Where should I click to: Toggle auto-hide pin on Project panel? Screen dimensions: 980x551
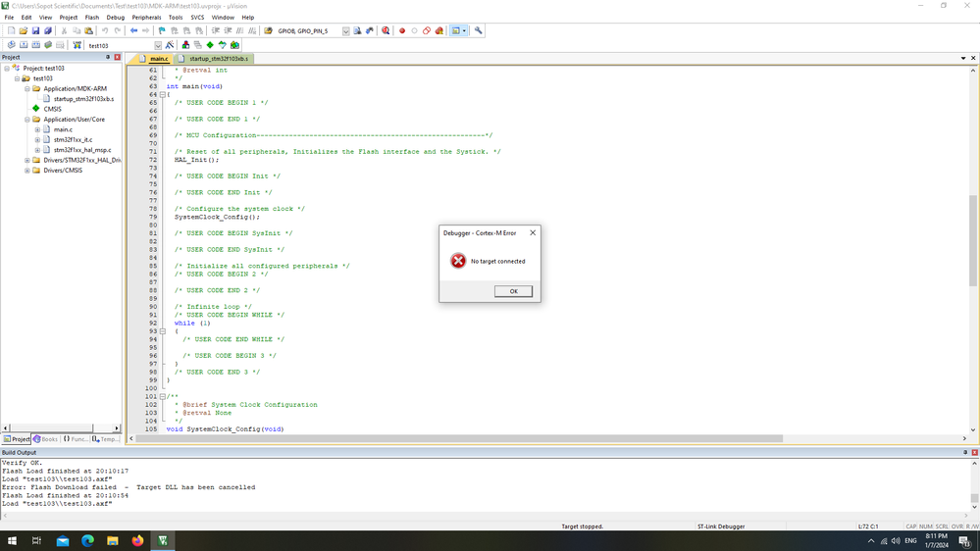[x=108, y=57]
